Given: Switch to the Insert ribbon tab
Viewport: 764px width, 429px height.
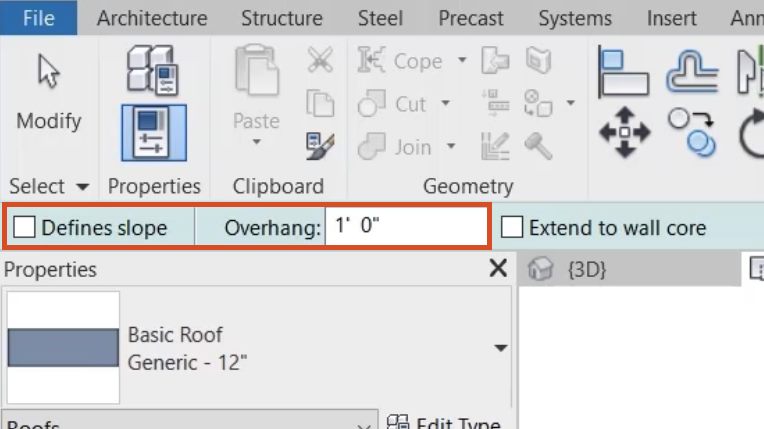Looking at the screenshot, I should point(671,19).
